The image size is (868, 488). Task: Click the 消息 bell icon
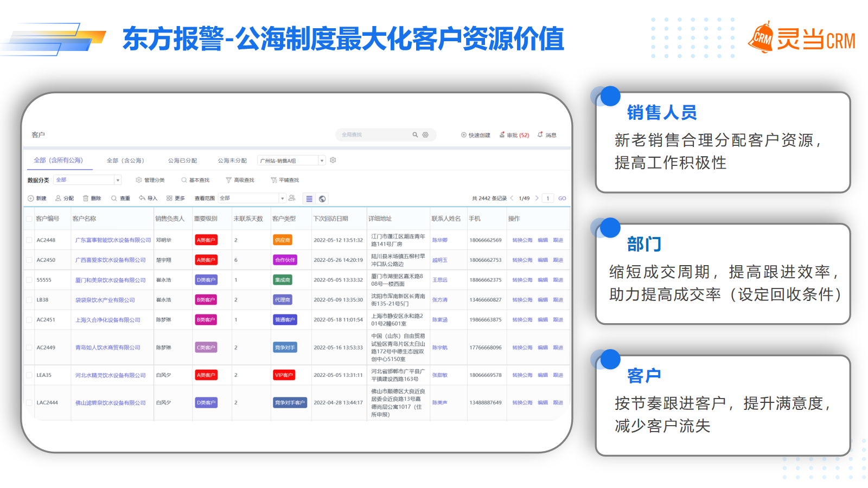(540, 134)
